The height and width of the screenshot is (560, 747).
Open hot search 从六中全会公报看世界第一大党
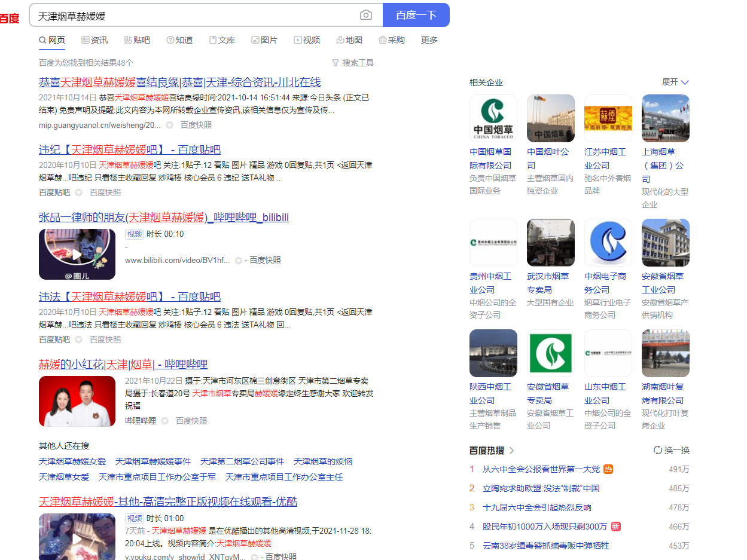click(541, 469)
